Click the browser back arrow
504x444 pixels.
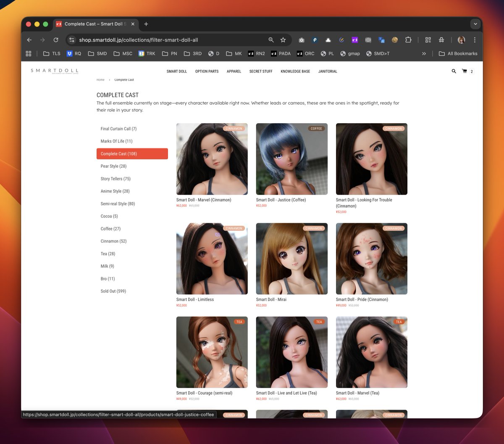click(x=29, y=40)
